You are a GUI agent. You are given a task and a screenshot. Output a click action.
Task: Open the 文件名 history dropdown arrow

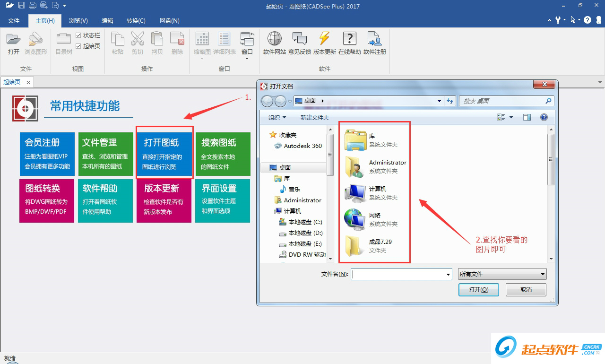(x=448, y=274)
